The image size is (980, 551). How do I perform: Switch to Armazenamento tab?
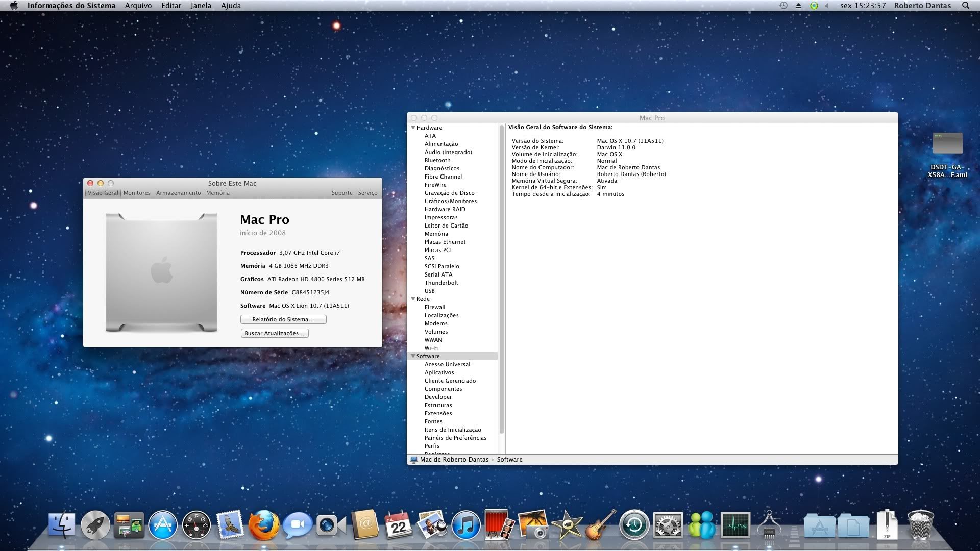point(178,193)
